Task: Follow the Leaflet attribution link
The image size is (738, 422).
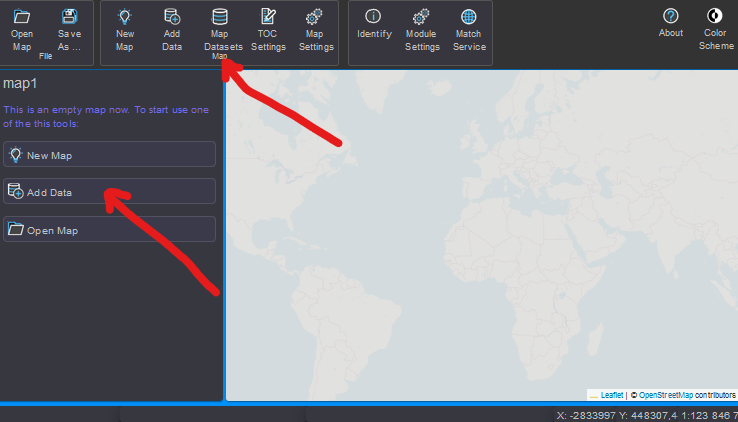Action: 612,395
